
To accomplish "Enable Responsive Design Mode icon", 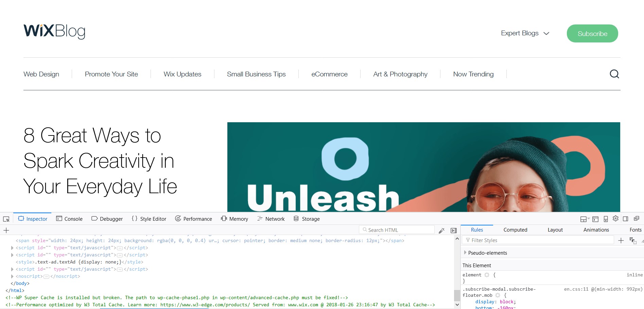I will point(606,219).
